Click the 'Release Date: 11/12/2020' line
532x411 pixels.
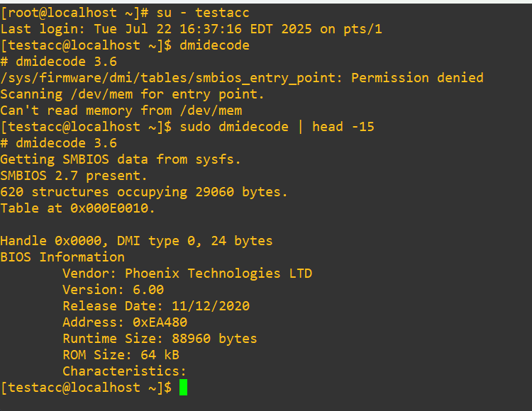[156, 306]
